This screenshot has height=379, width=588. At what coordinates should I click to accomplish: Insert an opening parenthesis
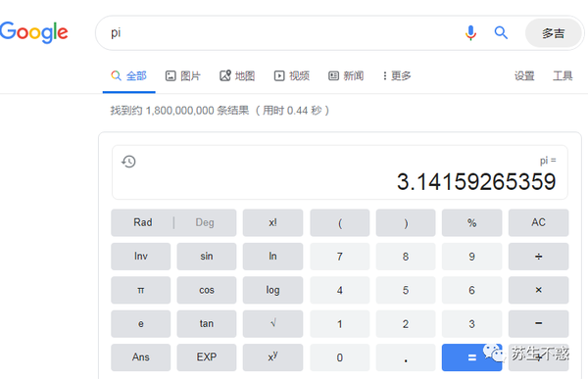click(340, 222)
